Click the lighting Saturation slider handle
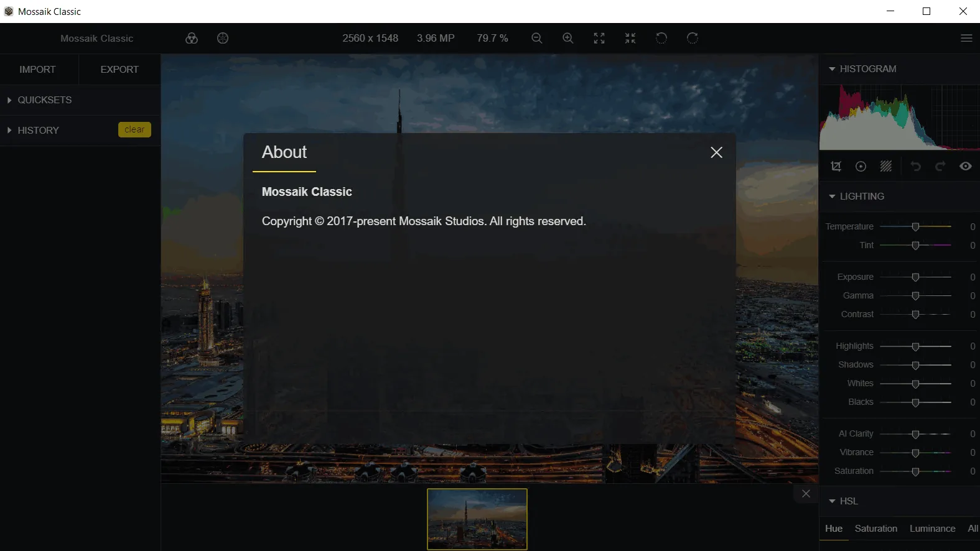Screen dimensions: 980x551 [915, 471]
